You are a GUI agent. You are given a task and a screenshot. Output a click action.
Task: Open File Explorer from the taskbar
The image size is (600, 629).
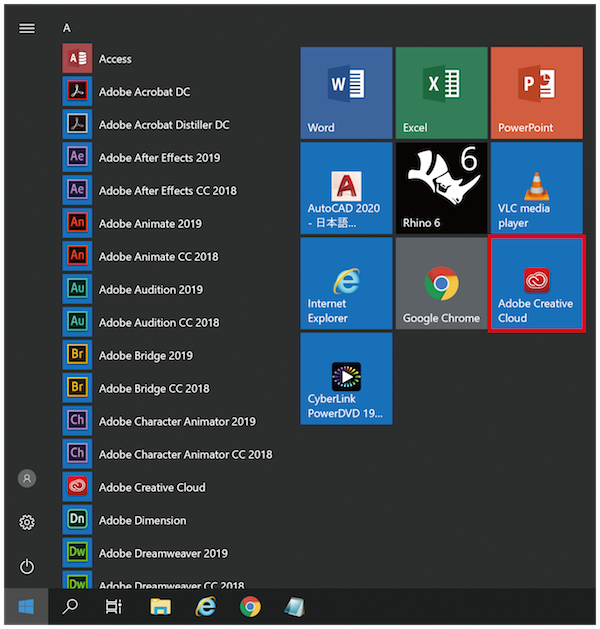pyautogui.click(x=160, y=606)
